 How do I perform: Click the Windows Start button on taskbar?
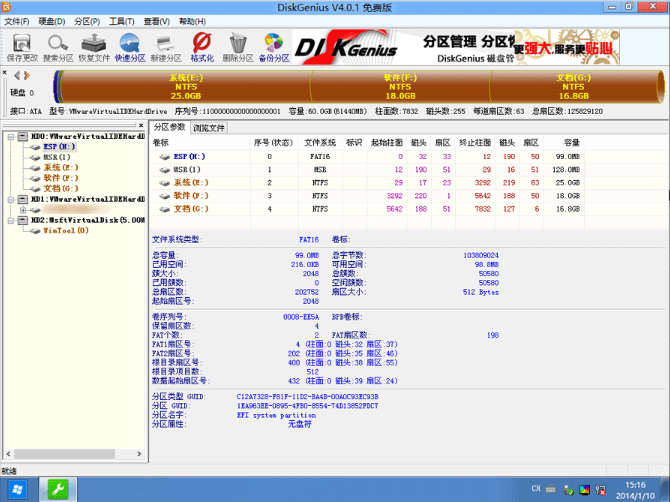coord(19,490)
